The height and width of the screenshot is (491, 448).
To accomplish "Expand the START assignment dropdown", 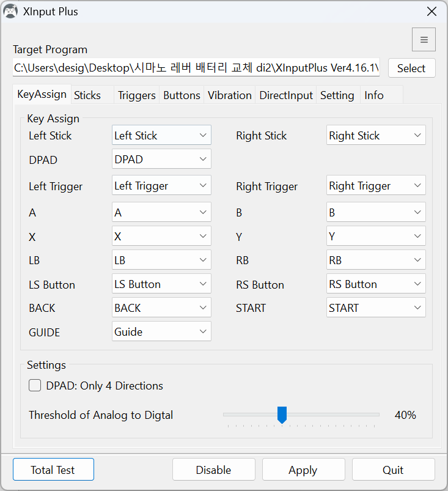I will point(376,307).
